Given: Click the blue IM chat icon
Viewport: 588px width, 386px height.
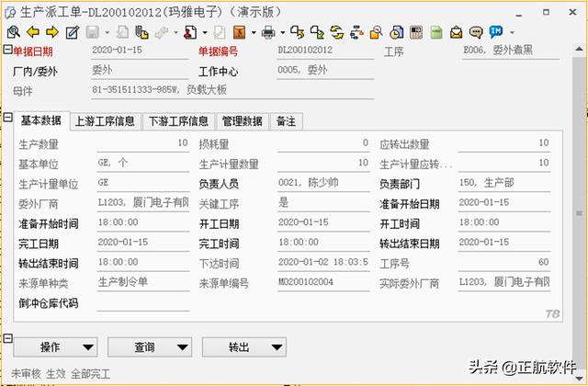Looking at the screenshot, I should point(496,32).
